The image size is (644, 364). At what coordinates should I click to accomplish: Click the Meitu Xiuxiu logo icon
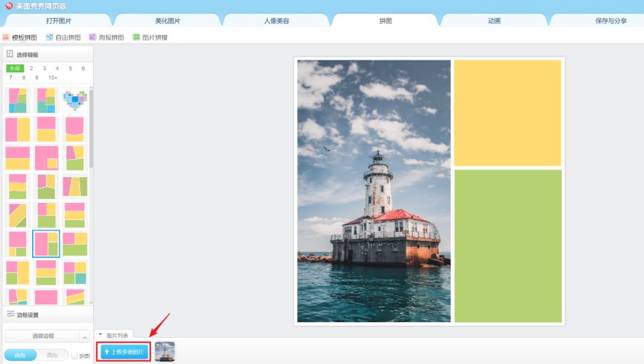[x=8, y=6]
